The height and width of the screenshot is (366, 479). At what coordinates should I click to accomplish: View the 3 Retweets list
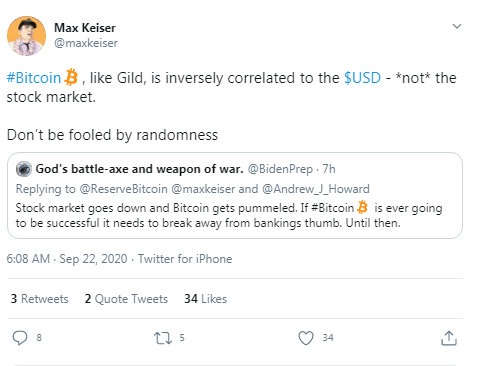[x=40, y=299]
